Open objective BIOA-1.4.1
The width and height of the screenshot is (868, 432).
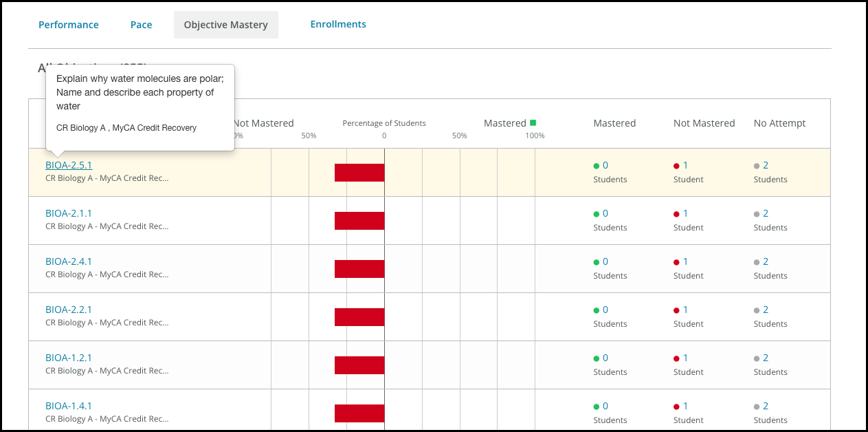[69, 406]
